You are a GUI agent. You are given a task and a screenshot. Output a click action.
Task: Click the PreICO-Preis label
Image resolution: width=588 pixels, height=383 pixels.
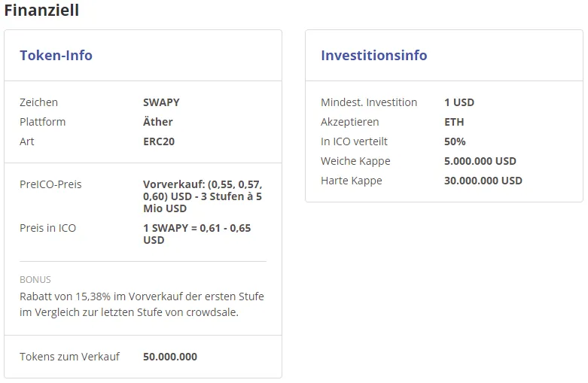pyautogui.click(x=50, y=184)
